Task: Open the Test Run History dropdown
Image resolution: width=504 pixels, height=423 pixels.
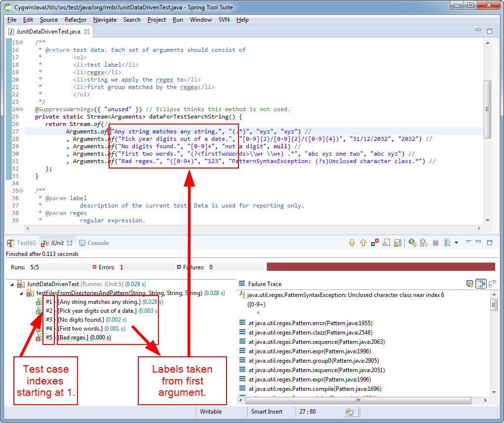Action: [456, 243]
